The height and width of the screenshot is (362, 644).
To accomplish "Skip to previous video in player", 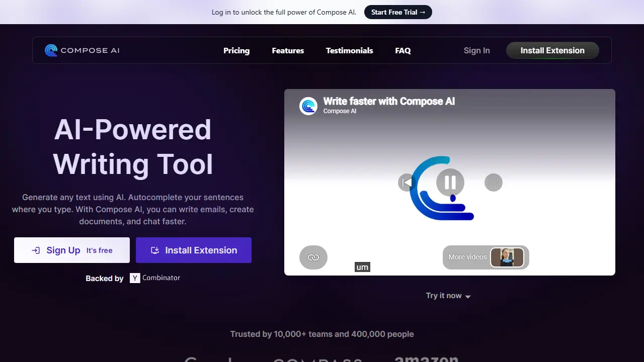I will (407, 182).
